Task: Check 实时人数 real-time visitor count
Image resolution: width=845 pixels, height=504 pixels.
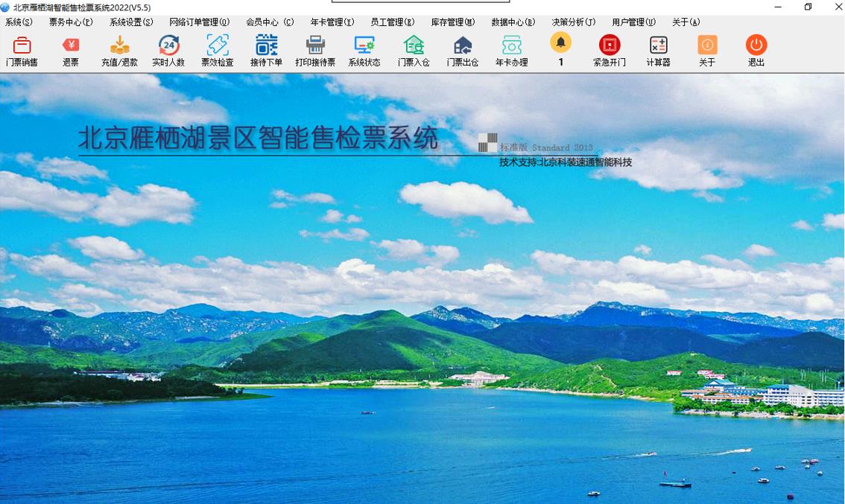Action: (x=168, y=50)
